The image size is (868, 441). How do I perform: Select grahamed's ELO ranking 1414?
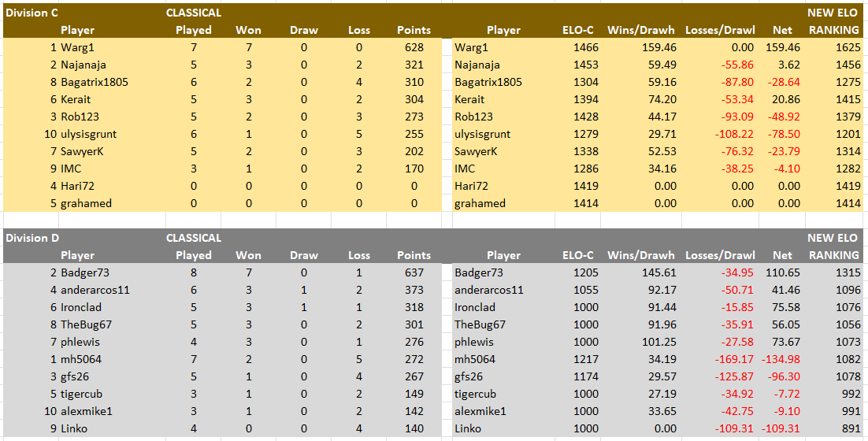(x=848, y=203)
